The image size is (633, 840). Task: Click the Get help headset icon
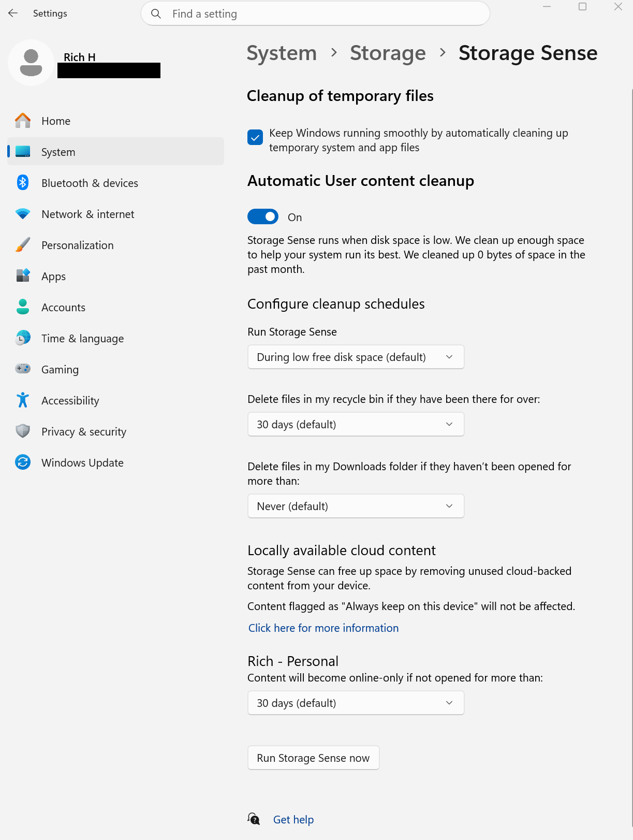tap(254, 819)
